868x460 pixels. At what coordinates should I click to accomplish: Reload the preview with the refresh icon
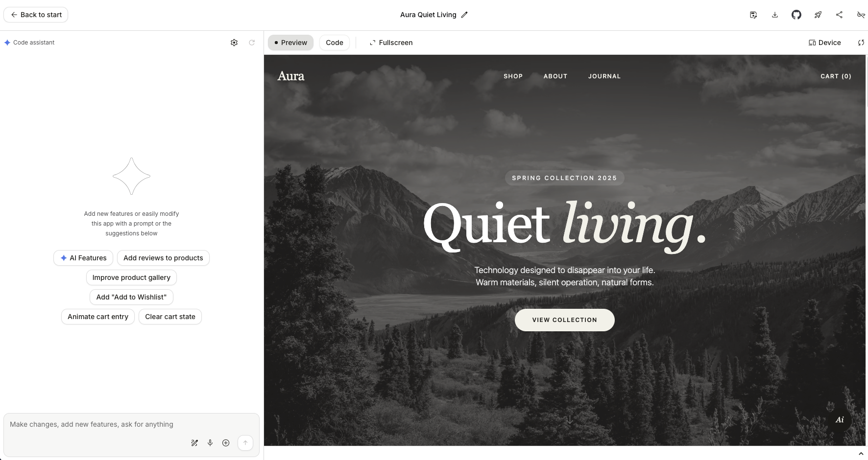coord(861,43)
